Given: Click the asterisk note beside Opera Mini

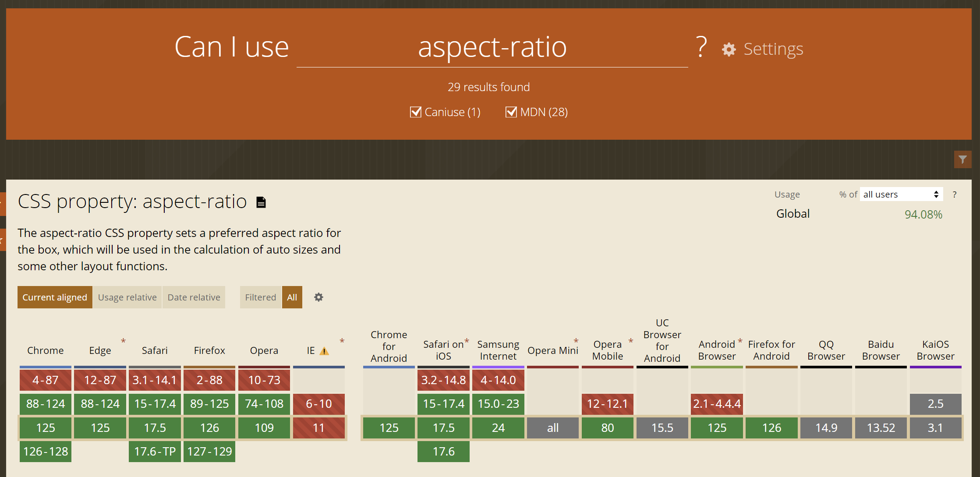Looking at the screenshot, I should point(576,341).
